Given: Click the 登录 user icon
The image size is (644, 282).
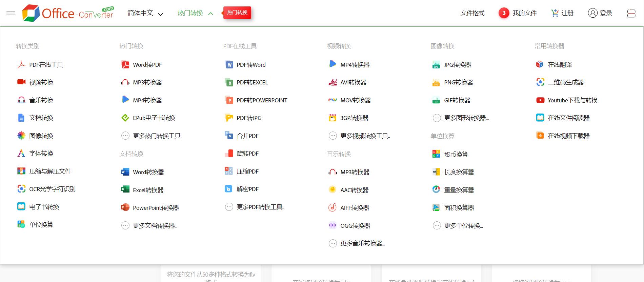Looking at the screenshot, I should tap(592, 13).
